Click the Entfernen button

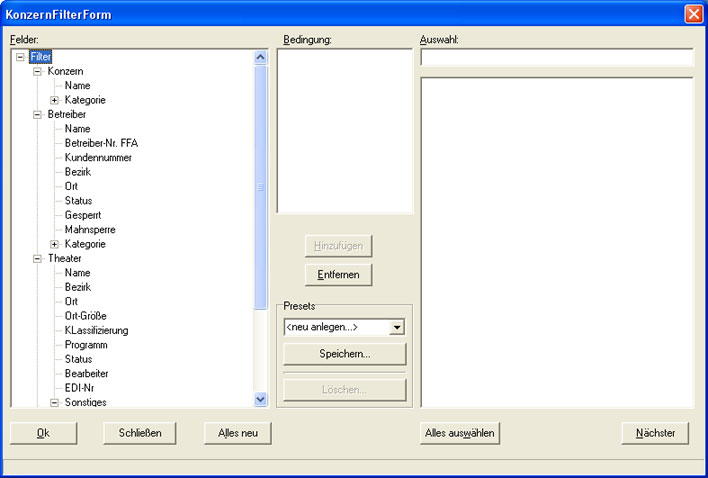point(339,274)
